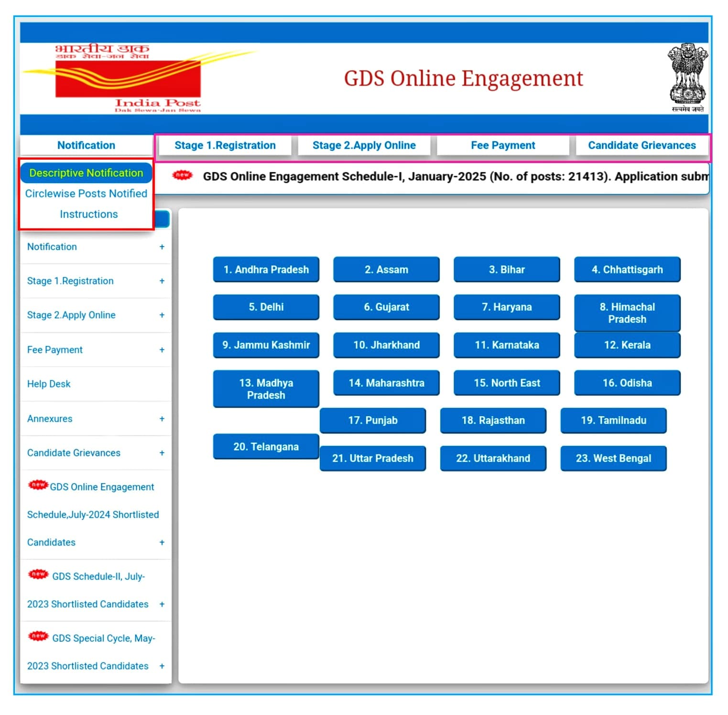
Task: Click new badge beside July-2024 Shortlisted entry
Action: pyautogui.click(x=38, y=485)
